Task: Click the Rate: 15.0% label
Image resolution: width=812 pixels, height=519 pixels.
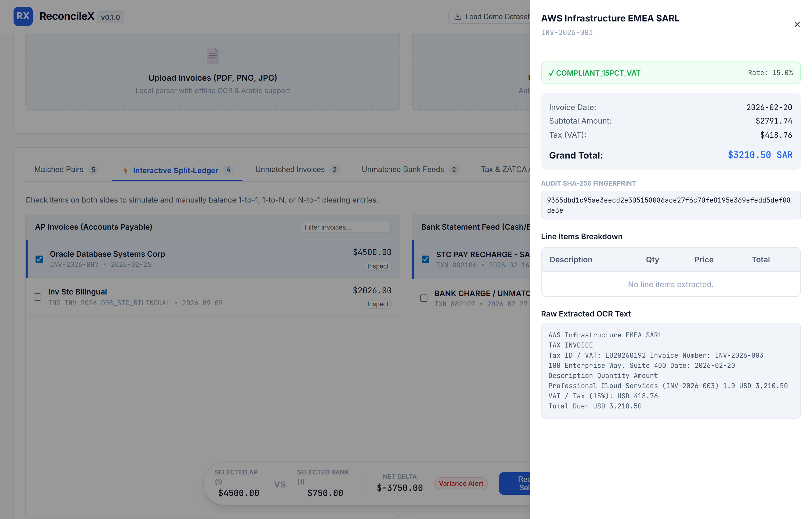Action: (x=770, y=72)
